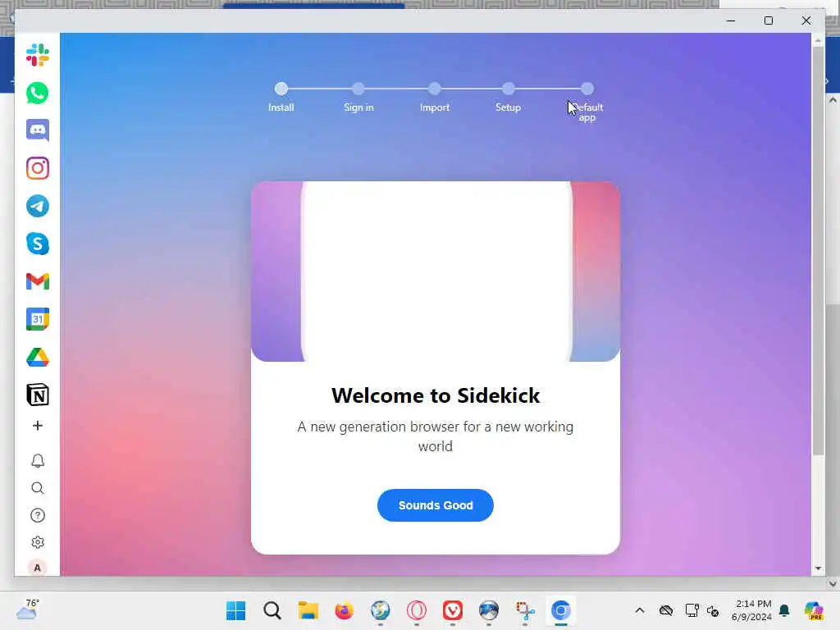Select the Install step marker
Image resolution: width=840 pixels, height=630 pixels.
coord(281,89)
